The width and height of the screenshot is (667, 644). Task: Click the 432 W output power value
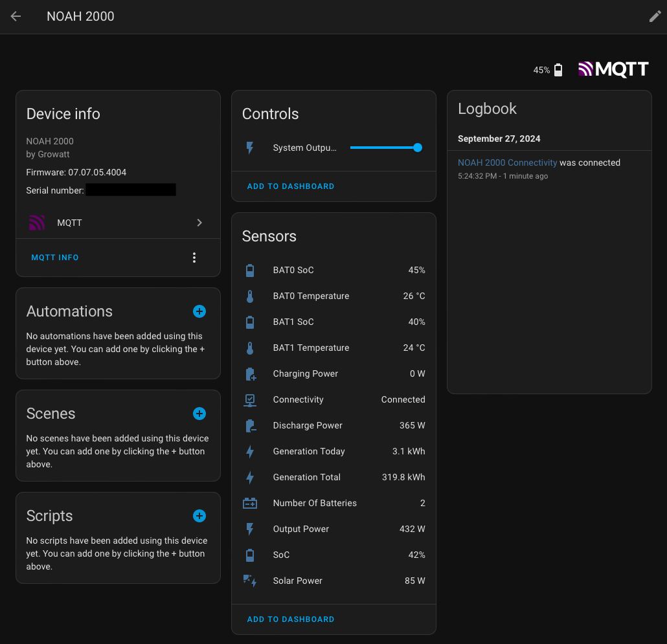[x=412, y=529]
